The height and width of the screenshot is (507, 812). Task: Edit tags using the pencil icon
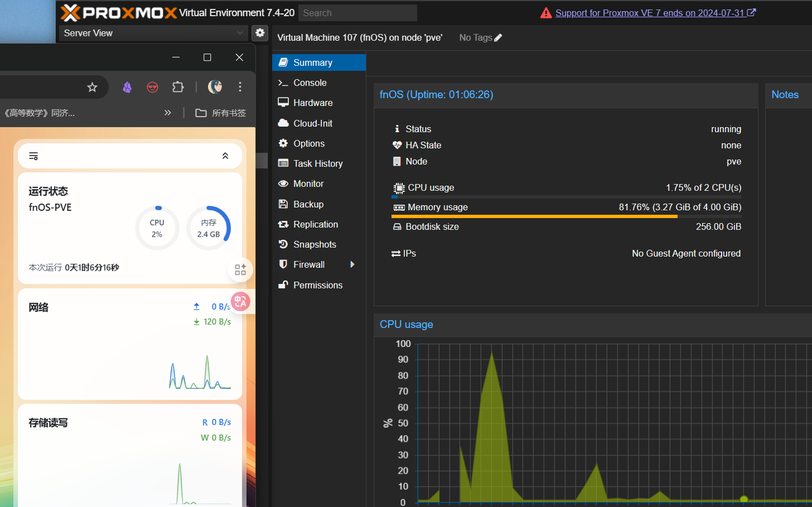tap(498, 38)
